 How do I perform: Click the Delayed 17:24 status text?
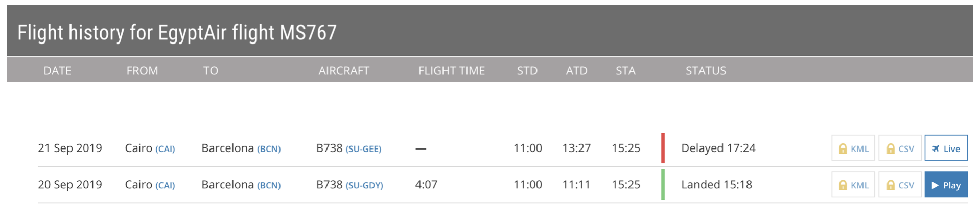click(x=718, y=148)
